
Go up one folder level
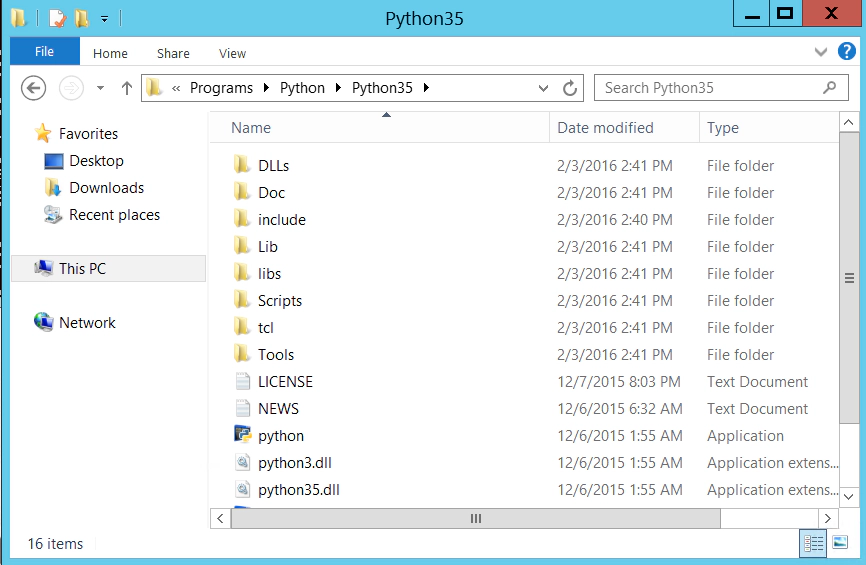tap(126, 88)
